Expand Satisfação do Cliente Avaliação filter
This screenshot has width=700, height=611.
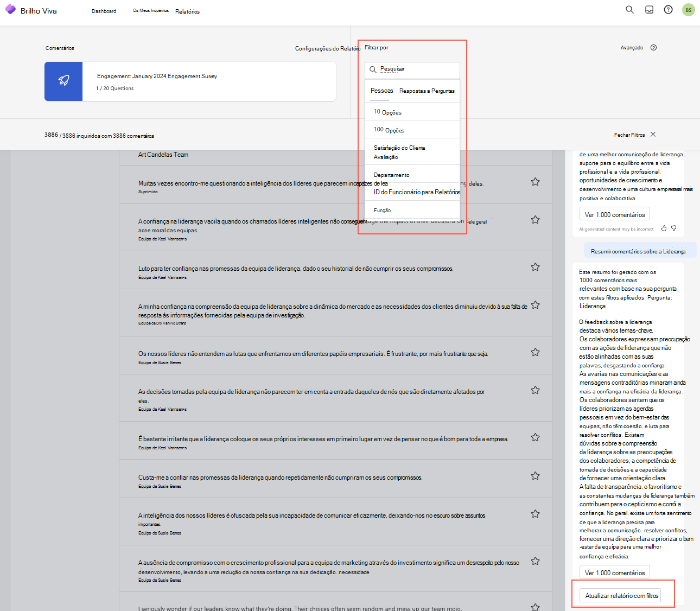pos(412,152)
